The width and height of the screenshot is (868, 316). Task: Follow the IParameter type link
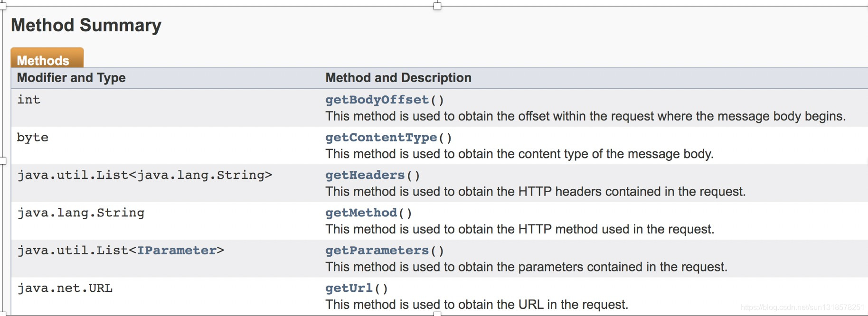coord(177,251)
